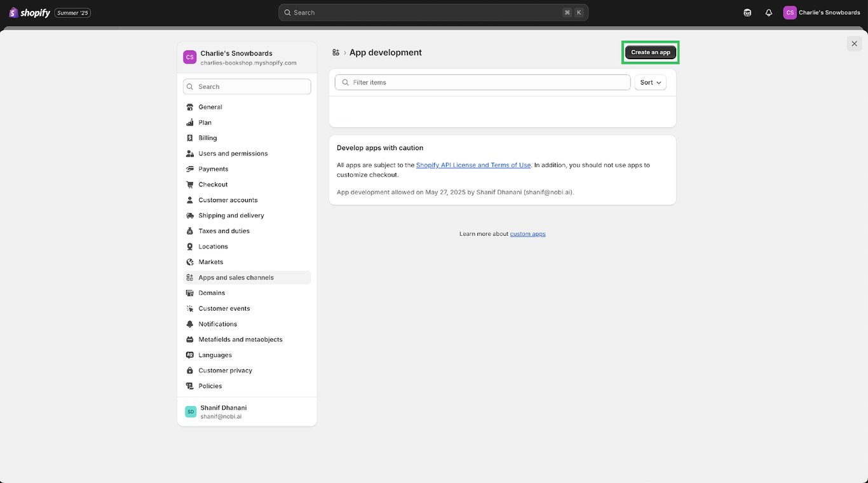Open Shopify API License and Terms link
Image resolution: width=868 pixels, height=483 pixels.
click(x=473, y=165)
